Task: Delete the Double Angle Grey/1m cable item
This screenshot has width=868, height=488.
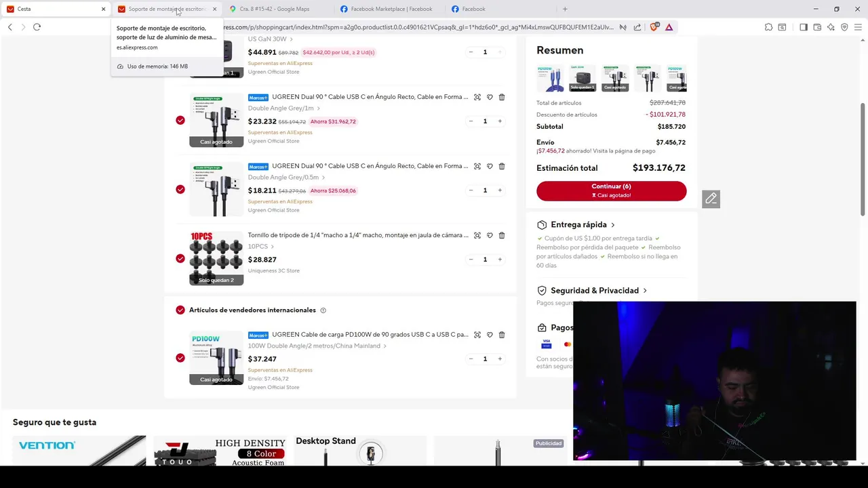Action: (x=502, y=97)
